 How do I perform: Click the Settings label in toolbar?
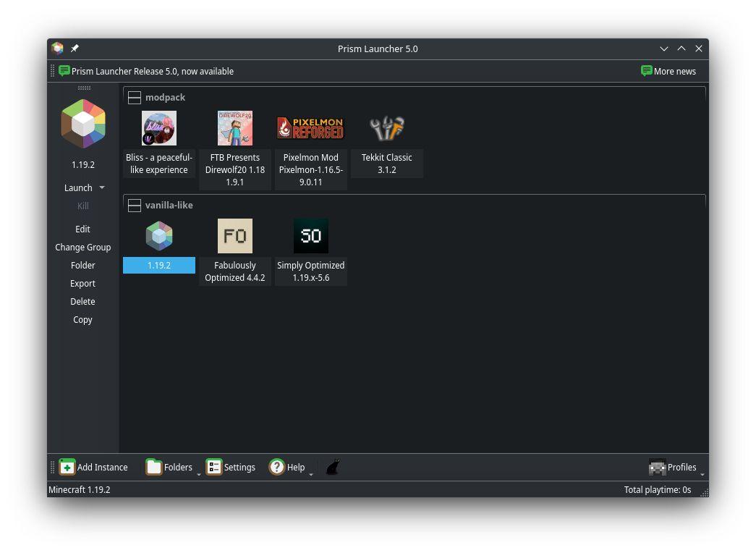[239, 467]
